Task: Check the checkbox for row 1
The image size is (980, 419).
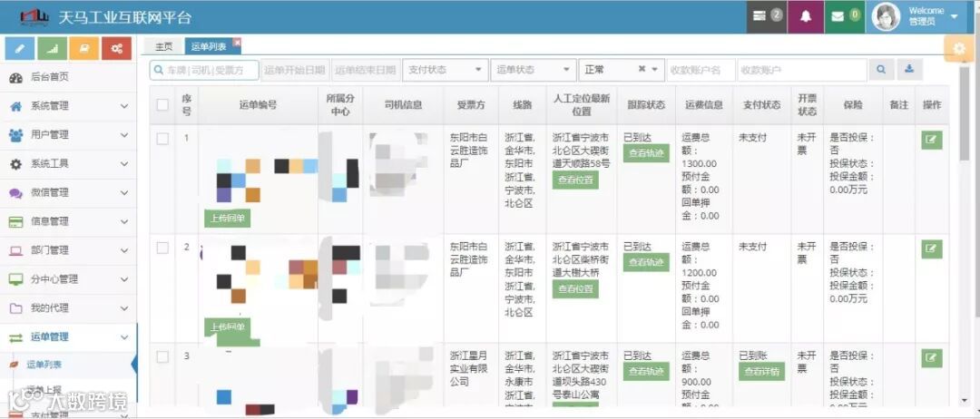Action: click(162, 139)
